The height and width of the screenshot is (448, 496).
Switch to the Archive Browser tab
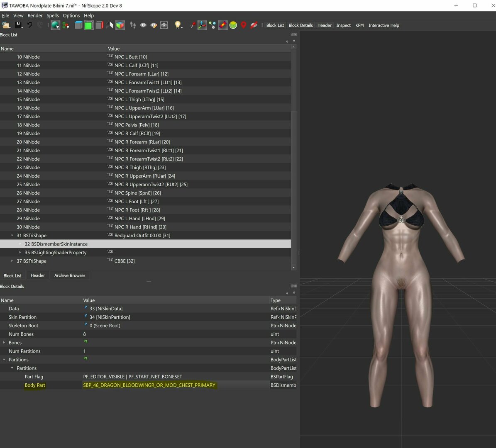click(x=70, y=276)
